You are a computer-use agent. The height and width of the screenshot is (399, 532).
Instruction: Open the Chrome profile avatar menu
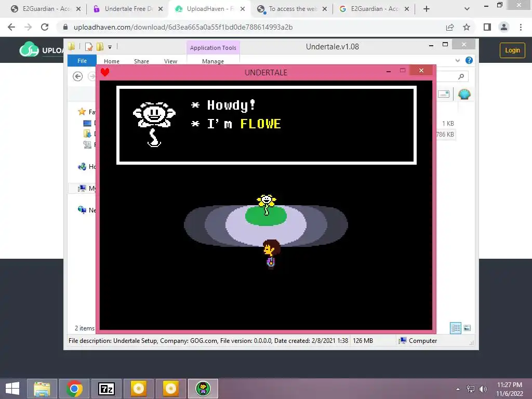click(x=504, y=27)
